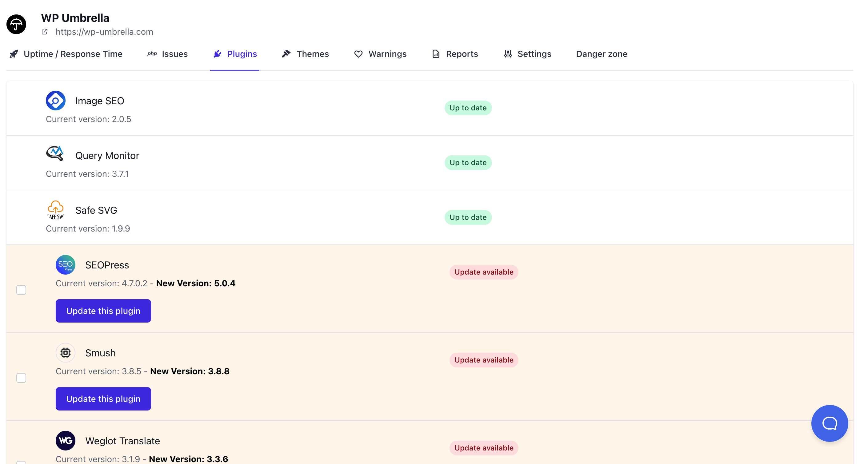Select the Plugins tab
Image resolution: width=868 pixels, height=464 pixels.
point(235,54)
